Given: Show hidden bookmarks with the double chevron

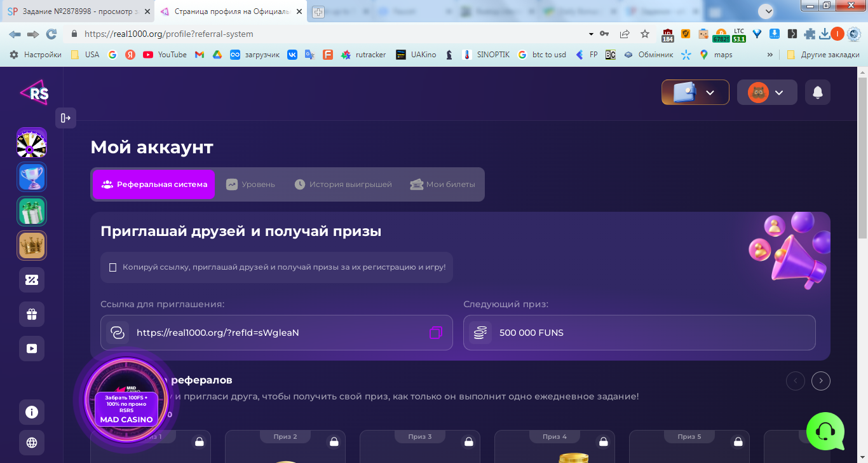Looking at the screenshot, I should [x=770, y=55].
